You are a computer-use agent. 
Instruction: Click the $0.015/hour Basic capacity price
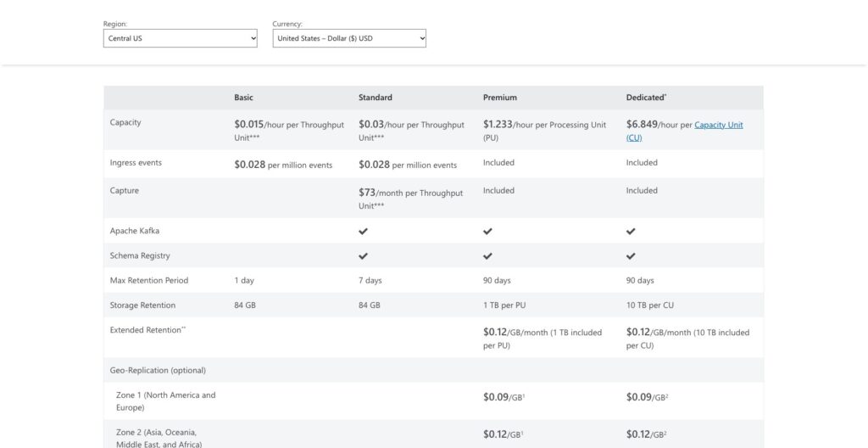pos(289,131)
